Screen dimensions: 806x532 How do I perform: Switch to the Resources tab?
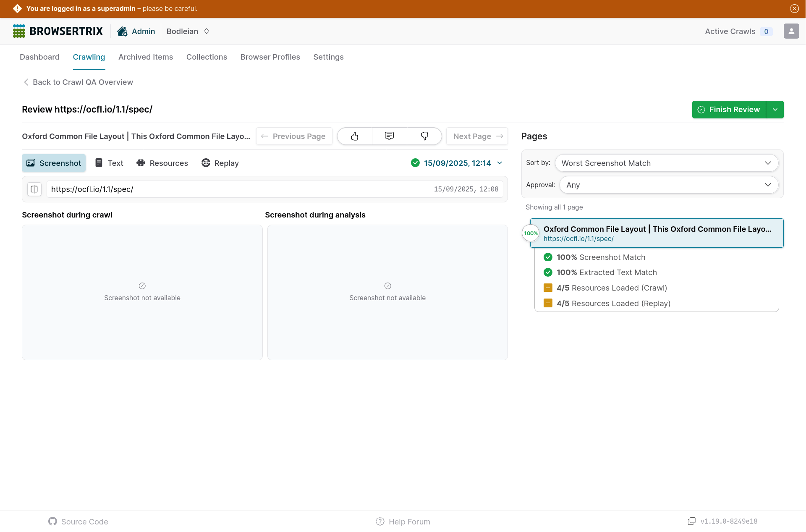pos(162,163)
